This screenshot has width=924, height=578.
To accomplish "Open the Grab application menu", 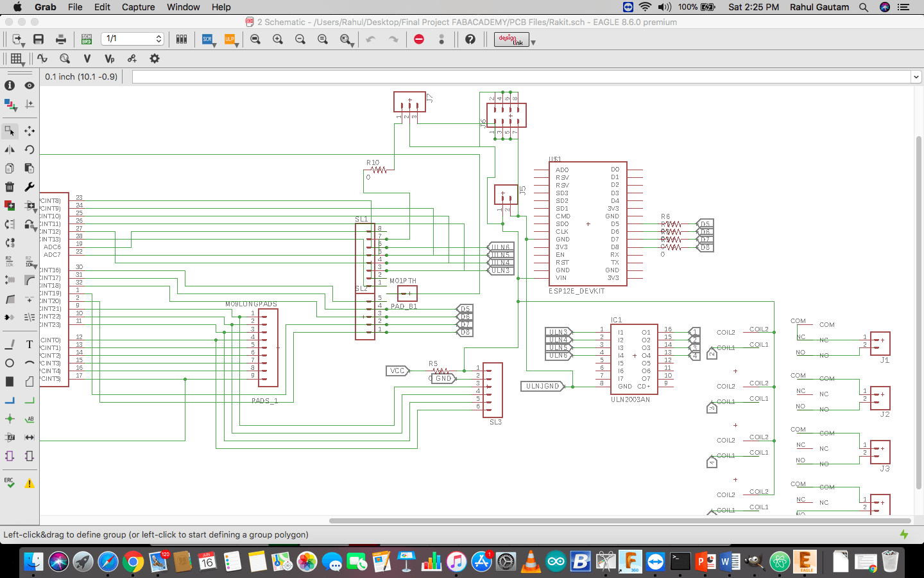I will (45, 7).
